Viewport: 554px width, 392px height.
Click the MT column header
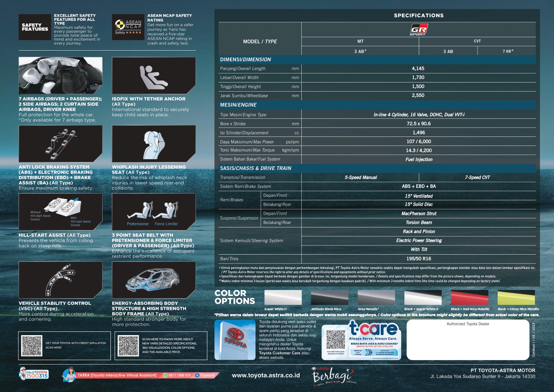tap(360, 41)
